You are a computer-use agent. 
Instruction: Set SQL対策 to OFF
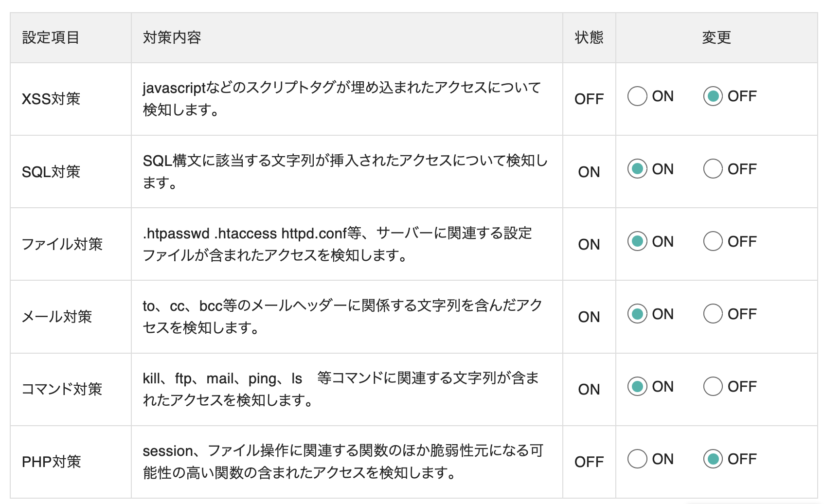(x=713, y=169)
